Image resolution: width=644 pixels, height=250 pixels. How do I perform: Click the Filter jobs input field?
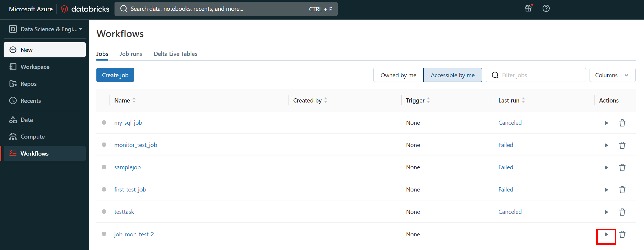point(540,75)
